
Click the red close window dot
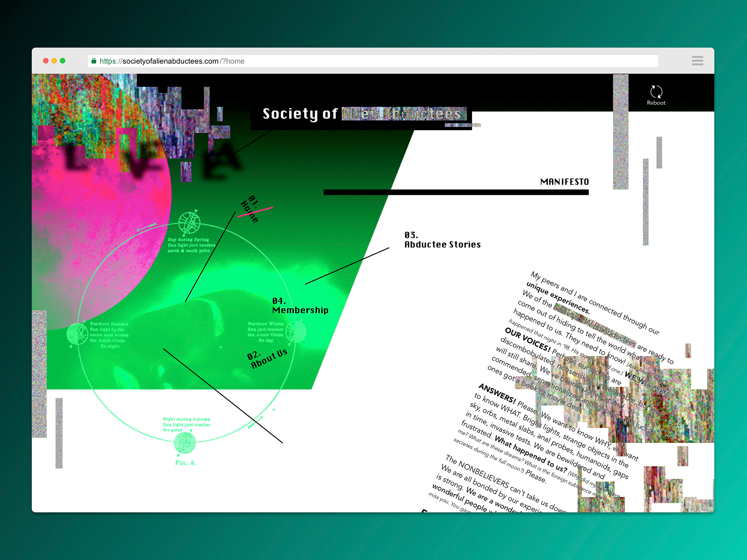[46, 61]
